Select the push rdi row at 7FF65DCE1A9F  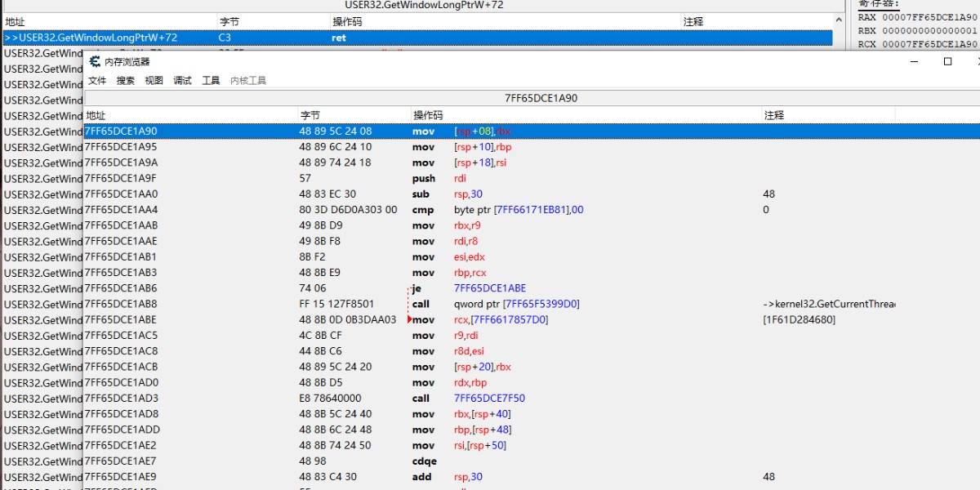point(532,179)
